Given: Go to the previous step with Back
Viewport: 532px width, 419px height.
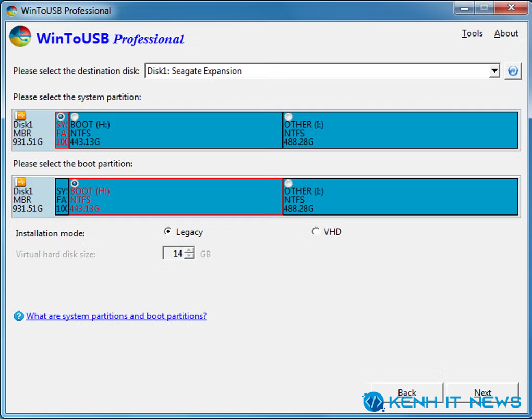Looking at the screenshot, I should point(407,393).
